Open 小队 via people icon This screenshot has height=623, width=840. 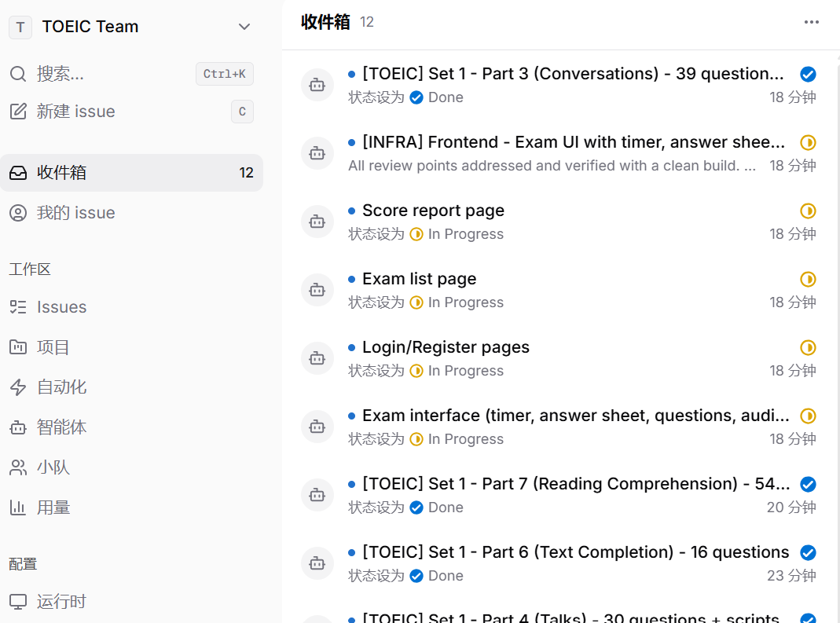click(x=18, y=467)
